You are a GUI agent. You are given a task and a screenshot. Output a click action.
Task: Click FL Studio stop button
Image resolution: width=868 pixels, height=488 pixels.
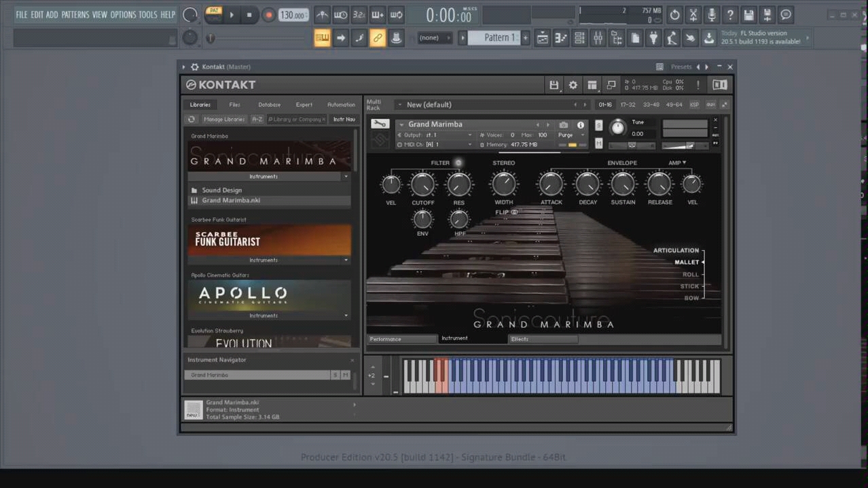click(249, 15)
